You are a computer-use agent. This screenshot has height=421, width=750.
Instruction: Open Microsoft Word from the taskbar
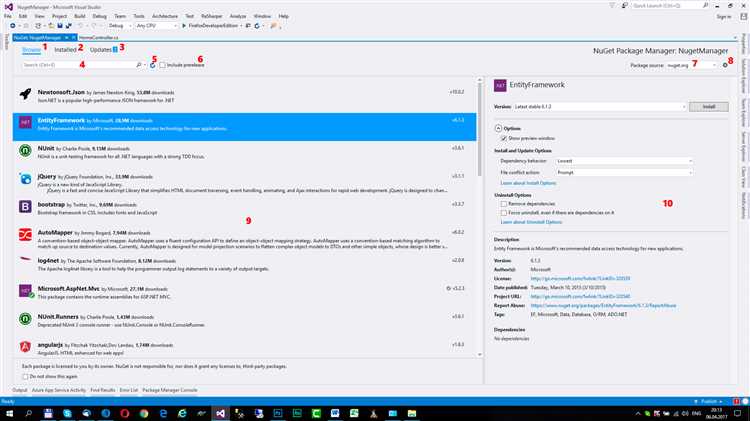pyautogui.click(x=335, y=413)
